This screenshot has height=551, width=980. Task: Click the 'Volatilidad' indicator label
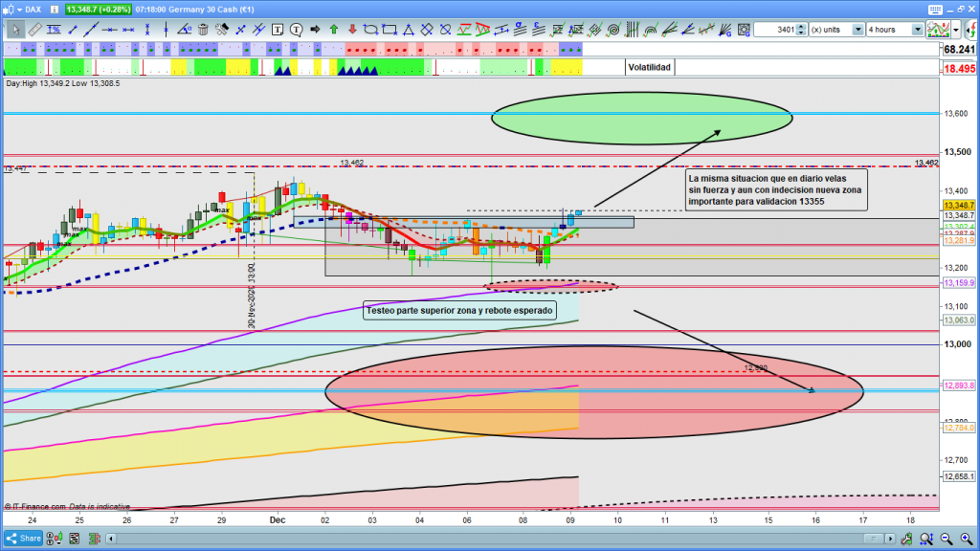(x=649, y=68)
